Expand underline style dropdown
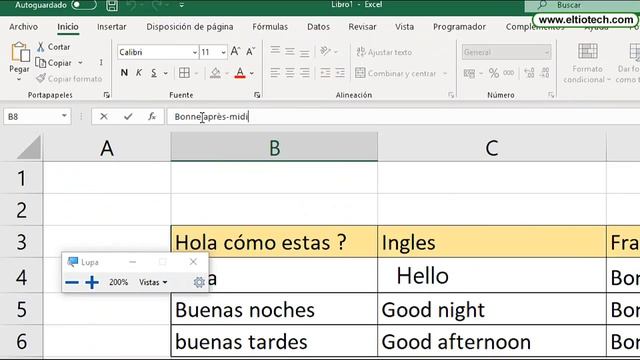Screen dimensions: 640x360 [166, 73]
